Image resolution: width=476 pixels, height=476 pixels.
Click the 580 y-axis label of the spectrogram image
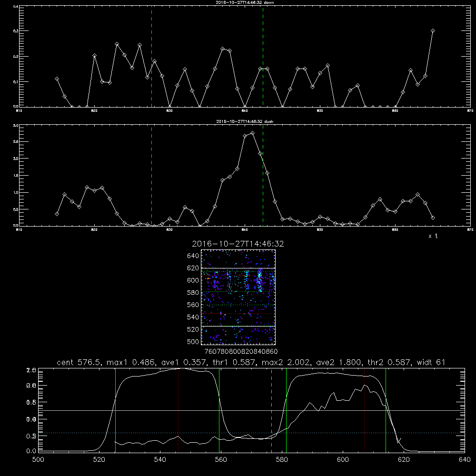193,293
